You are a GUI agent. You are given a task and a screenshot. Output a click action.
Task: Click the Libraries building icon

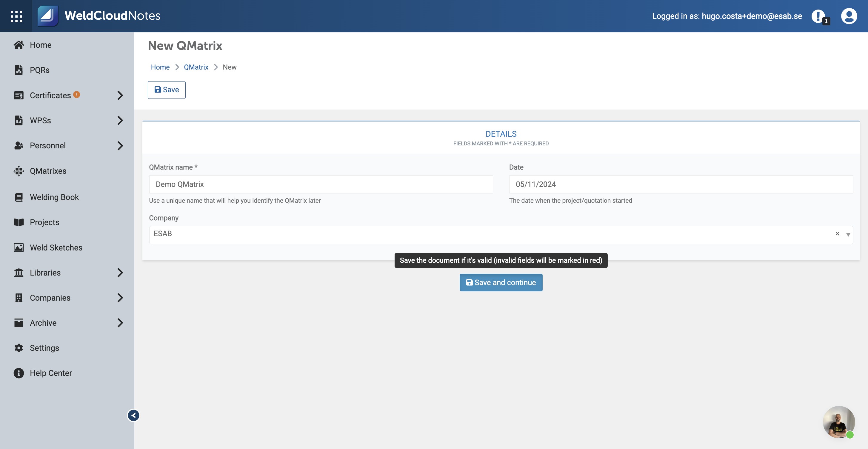(19, 272)
